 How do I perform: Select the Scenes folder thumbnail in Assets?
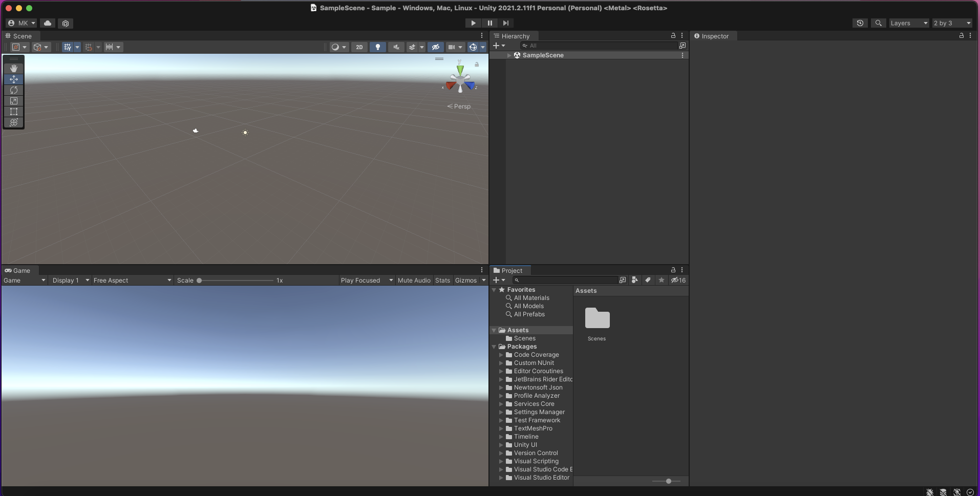[x=597, y=318]
